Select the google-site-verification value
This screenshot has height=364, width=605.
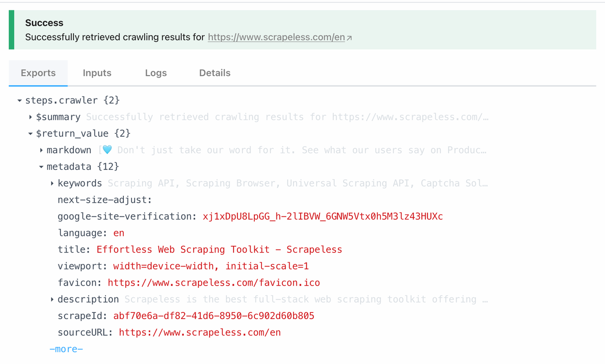(323, 217)
